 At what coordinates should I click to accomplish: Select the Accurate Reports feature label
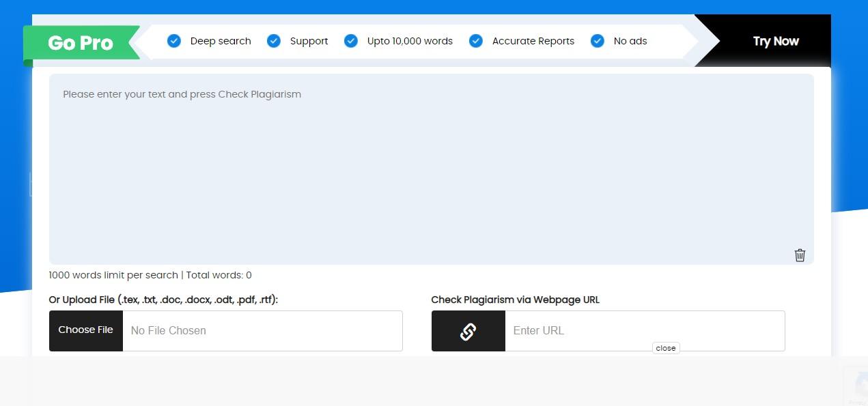(x=533, y=41)
